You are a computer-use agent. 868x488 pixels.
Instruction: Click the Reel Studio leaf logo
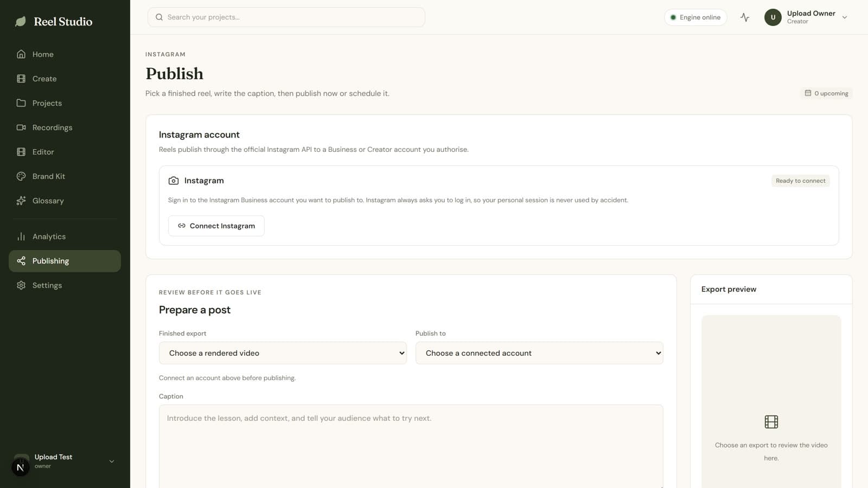21,22
